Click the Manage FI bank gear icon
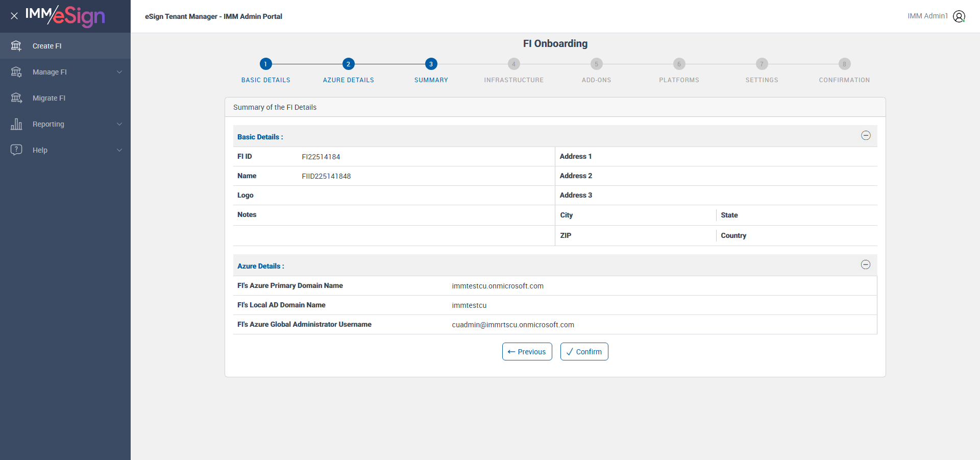The image size is (980, 460). pos(16,72)
